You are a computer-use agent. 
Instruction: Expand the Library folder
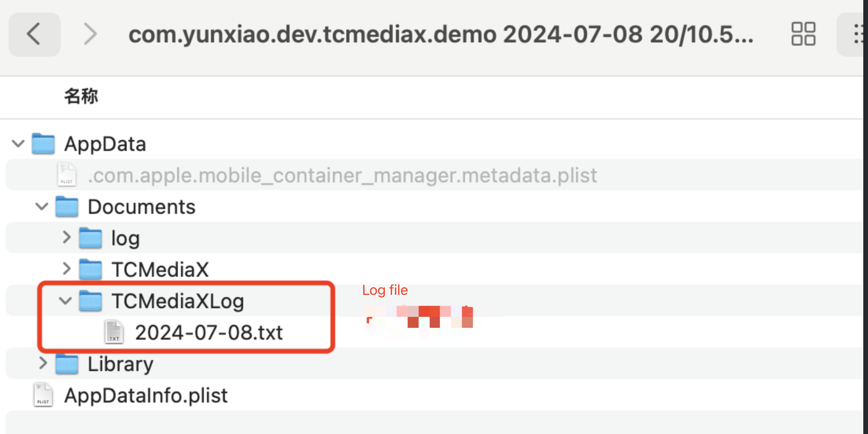(x=42, y=363)
